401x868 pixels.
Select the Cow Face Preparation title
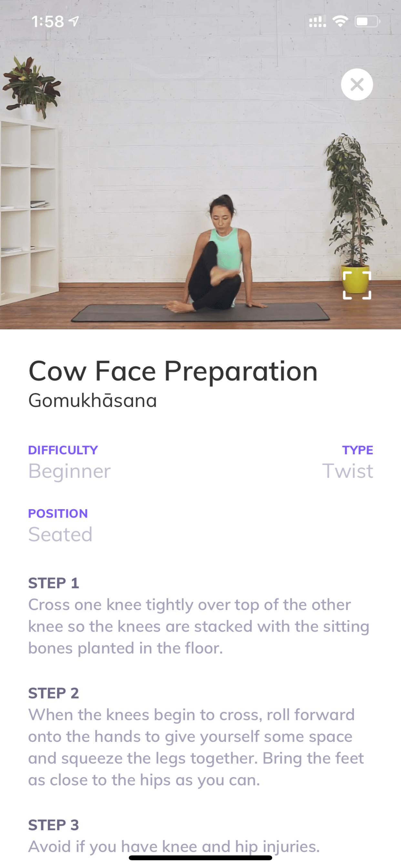click(173, 371)
